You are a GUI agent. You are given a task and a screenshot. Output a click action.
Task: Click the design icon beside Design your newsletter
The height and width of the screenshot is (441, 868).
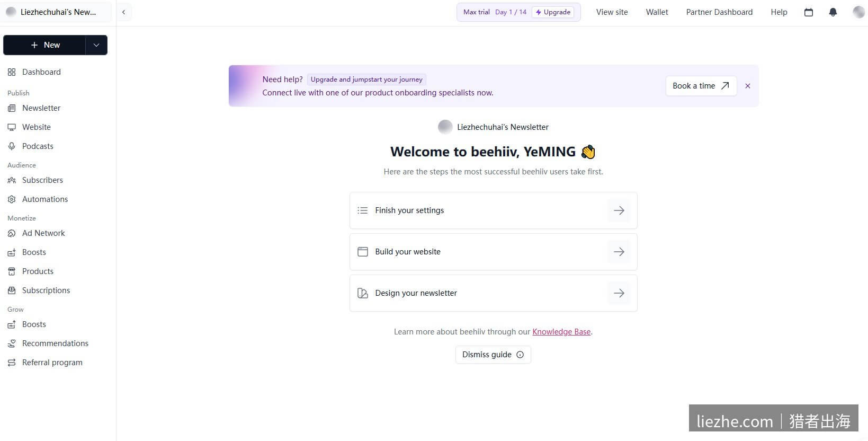coord(363,293)
